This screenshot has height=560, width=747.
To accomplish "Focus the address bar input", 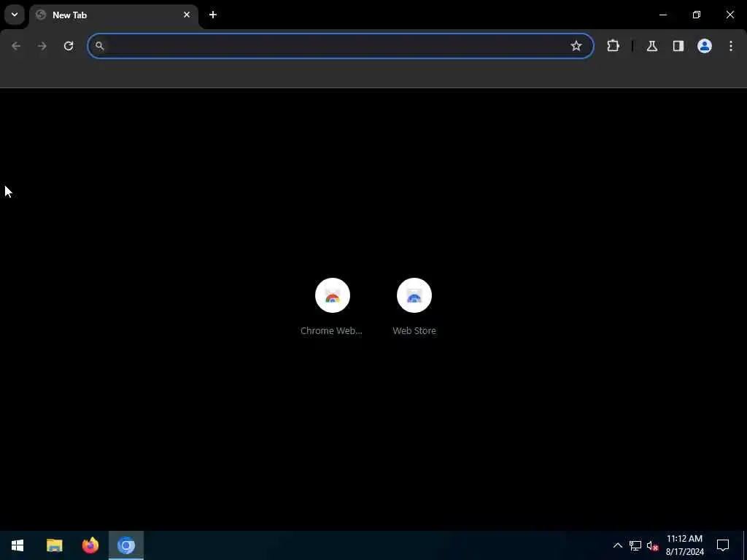I will coord(341,46).
